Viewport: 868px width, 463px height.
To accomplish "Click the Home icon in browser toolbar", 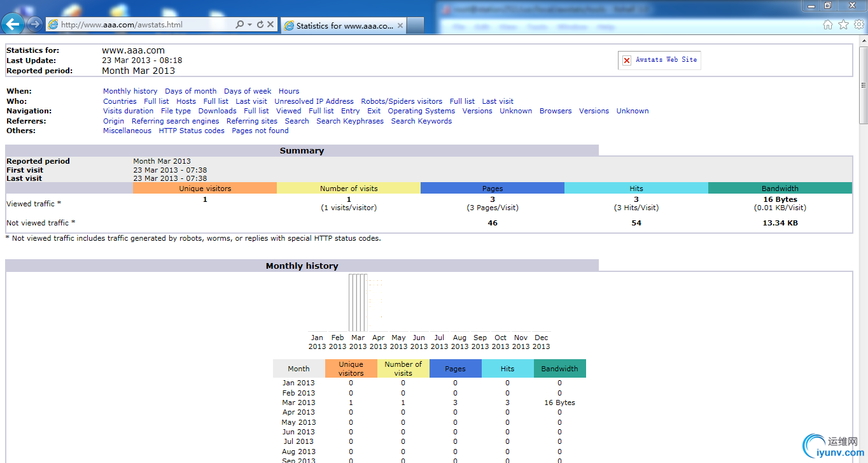I will point(827,24).
